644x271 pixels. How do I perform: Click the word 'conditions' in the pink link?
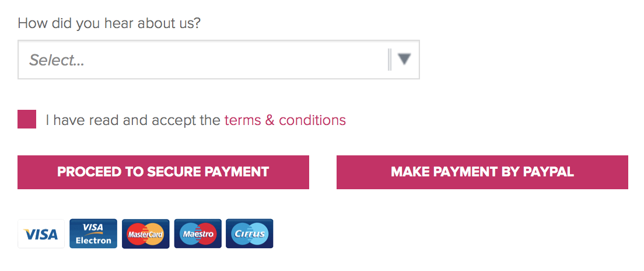pyautogui.click(x=312, y=120)
